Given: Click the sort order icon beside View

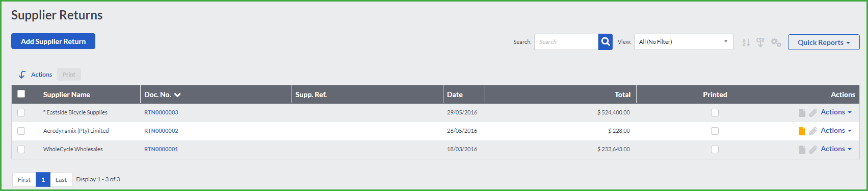Looking at the screenshot, I should click(x=746, y=42).
